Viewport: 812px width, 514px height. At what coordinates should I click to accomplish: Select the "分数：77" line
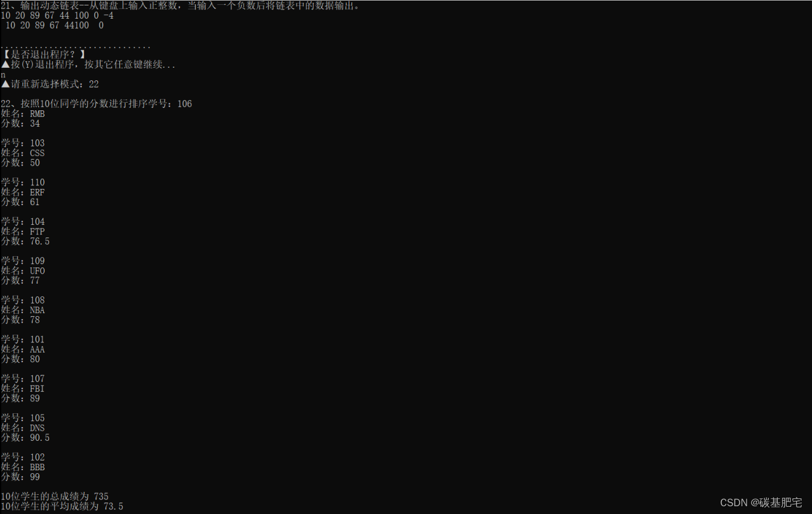tap(20, 281)
